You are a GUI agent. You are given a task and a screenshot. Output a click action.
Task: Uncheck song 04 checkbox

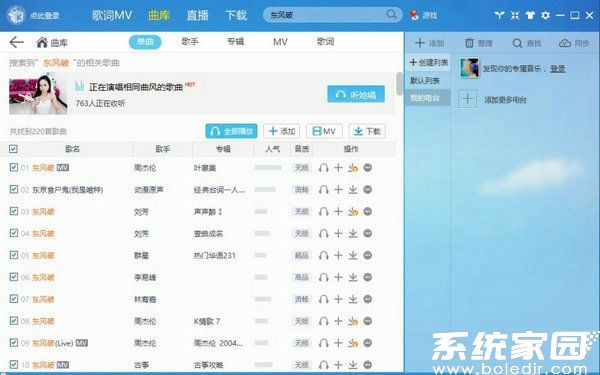point(14,233)
